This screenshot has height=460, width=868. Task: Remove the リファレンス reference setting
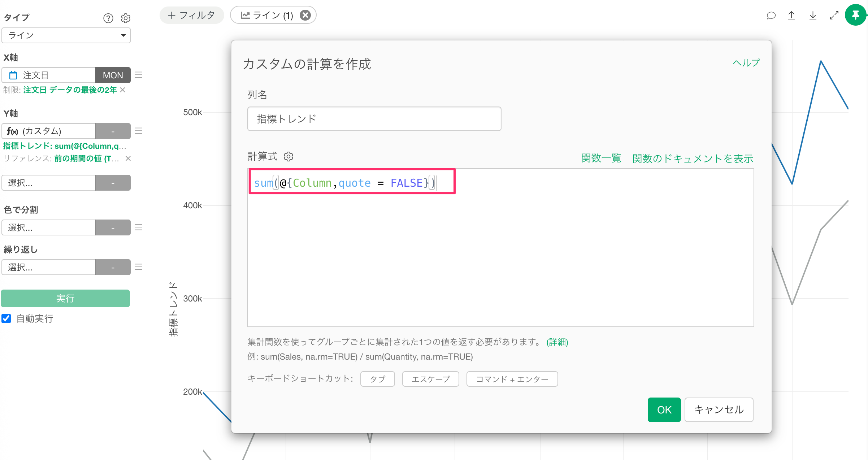point(128,159)
